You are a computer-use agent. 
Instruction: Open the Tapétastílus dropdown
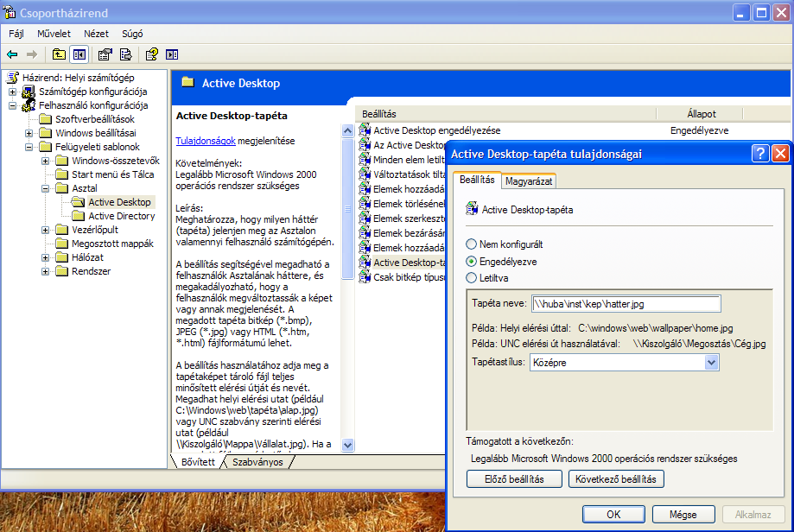click(x=711, y=363)
